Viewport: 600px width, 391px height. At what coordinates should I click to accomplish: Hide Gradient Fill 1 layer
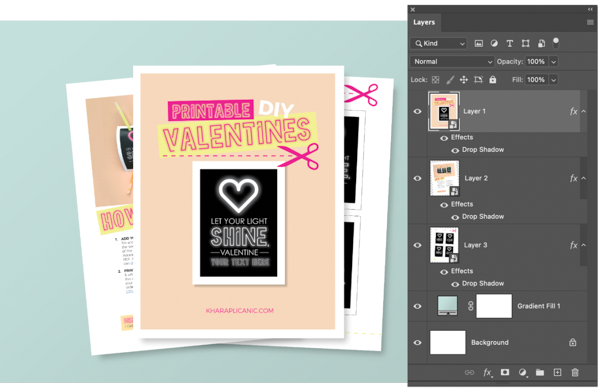pos(417,306)
